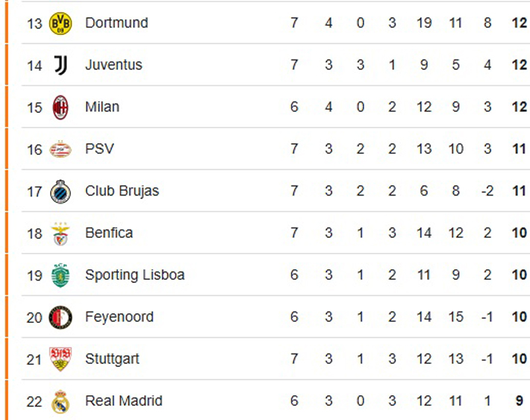Click the PSV club badge
The height and width of the screenshot is (420, 530).
[x=60, y=149]
